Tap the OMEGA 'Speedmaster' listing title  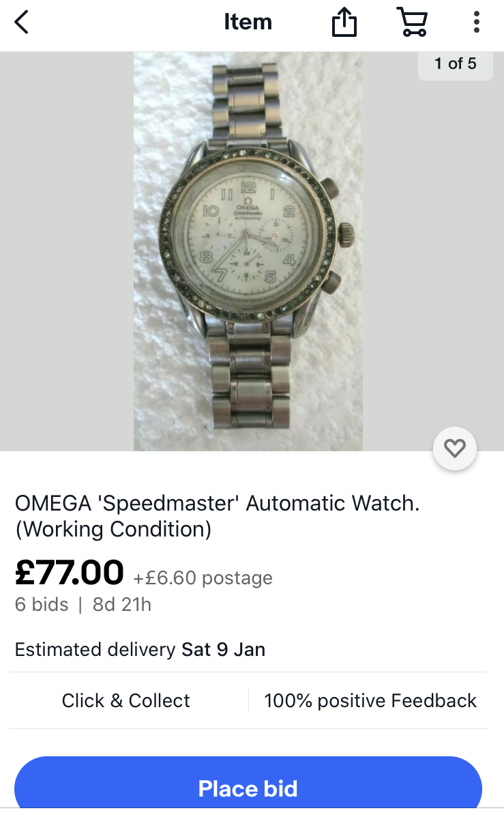pyautogui.click(x=217, y=516)
